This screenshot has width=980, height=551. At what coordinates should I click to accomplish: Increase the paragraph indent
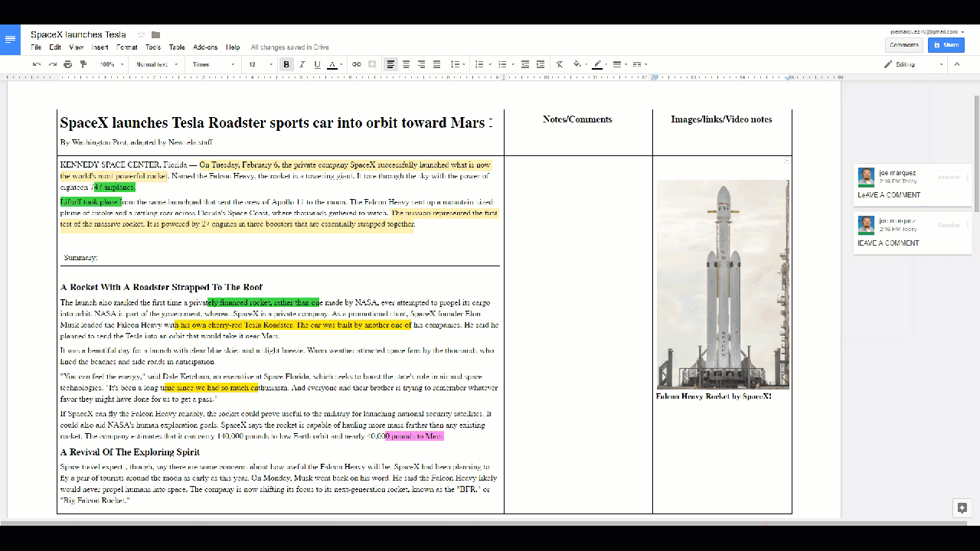541,64
